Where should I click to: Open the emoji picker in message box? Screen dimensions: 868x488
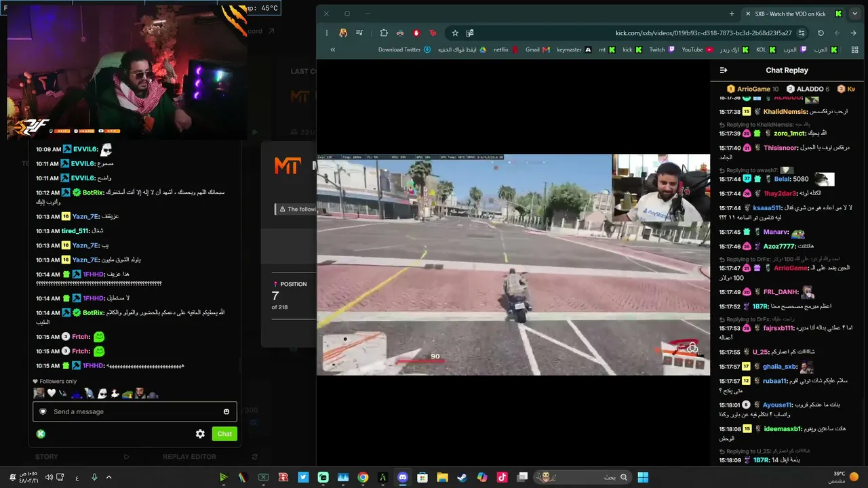coord(226,411)
